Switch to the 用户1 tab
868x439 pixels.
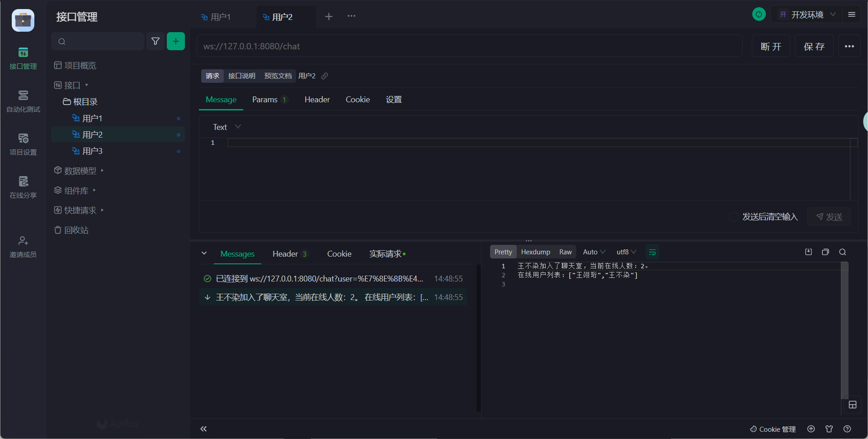click(x=220, y=17)
